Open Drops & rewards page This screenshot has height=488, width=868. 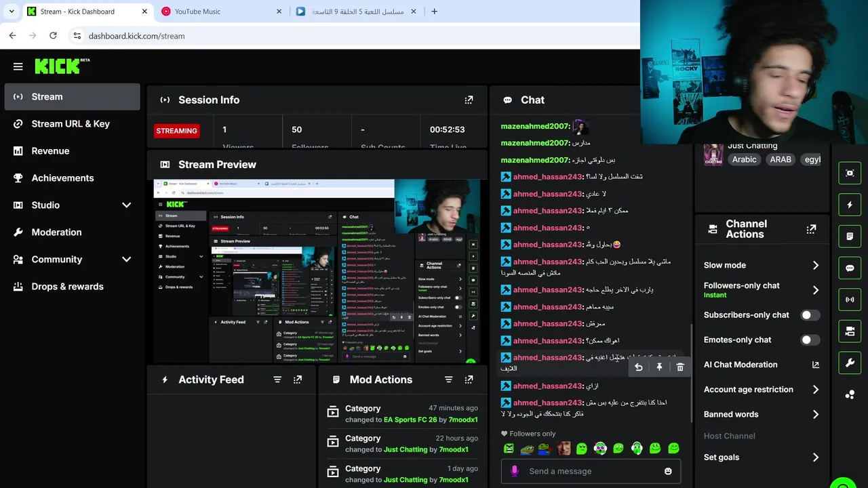72,286
